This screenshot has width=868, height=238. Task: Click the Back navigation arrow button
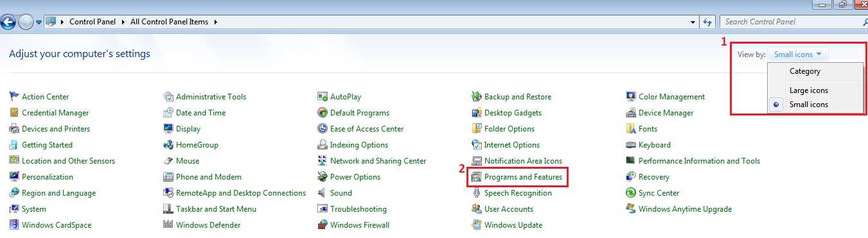click(x=8, y=22)
